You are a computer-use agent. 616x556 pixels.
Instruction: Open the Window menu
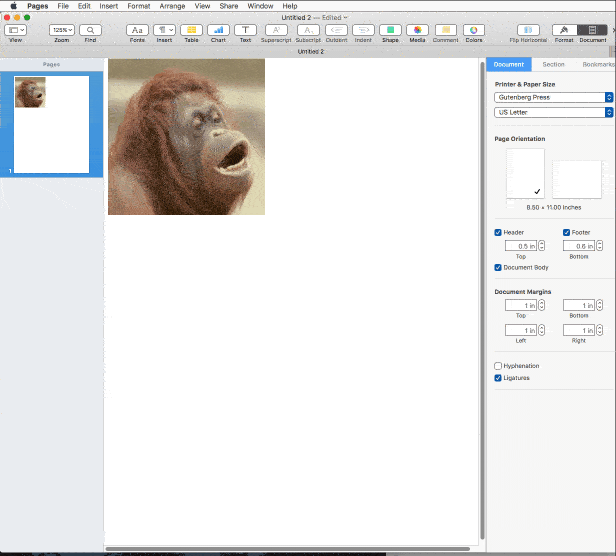[x=260, y=6]
